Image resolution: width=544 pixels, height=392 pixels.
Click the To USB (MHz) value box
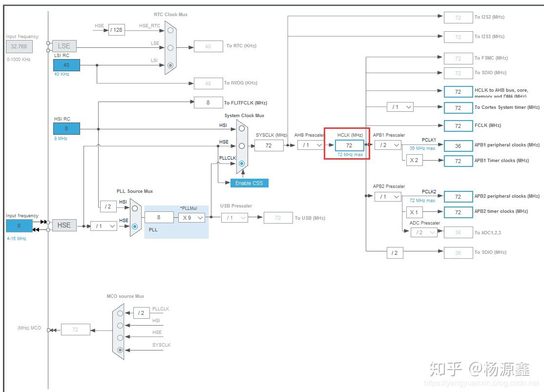[x=278, y=218]
